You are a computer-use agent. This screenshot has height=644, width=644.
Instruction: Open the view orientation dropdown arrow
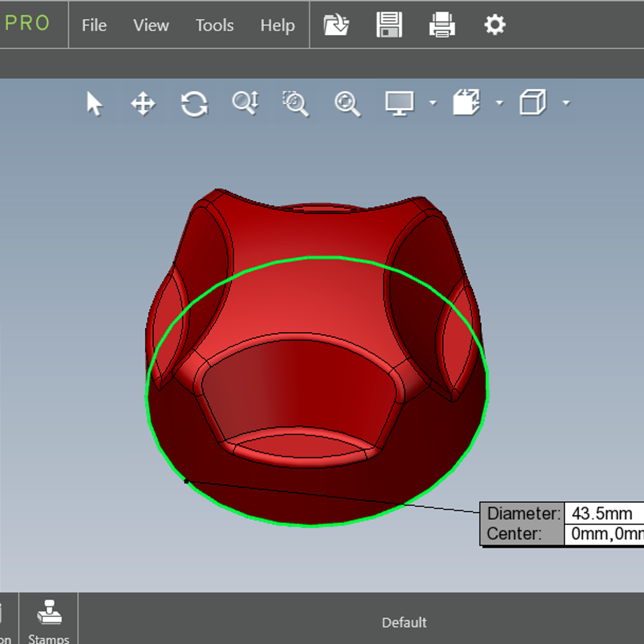[500, 103]
